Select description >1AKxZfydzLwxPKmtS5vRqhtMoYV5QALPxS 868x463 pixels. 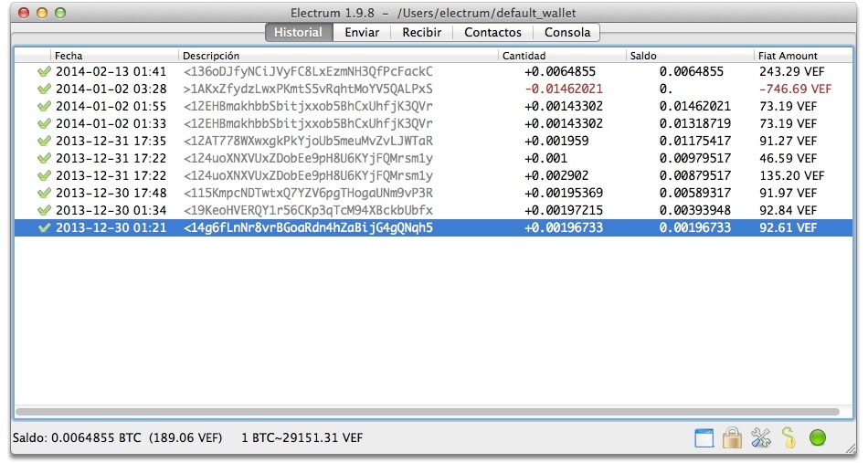(x=308, y=89)
